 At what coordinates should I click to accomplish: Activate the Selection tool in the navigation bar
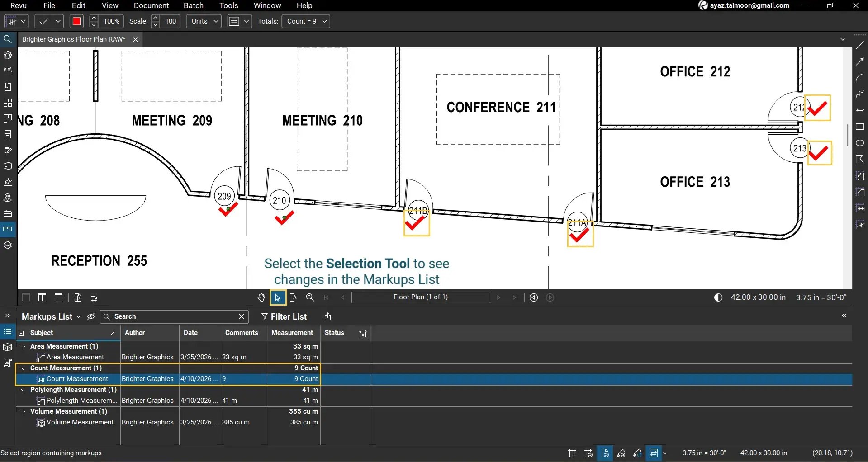[278, 297]
